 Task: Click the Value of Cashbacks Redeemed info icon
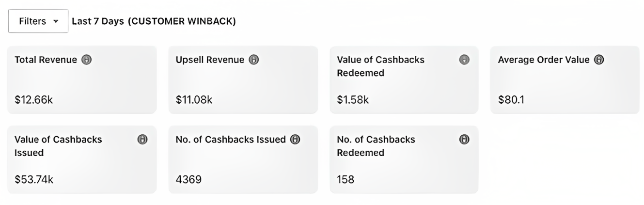[x=464, y=60]
